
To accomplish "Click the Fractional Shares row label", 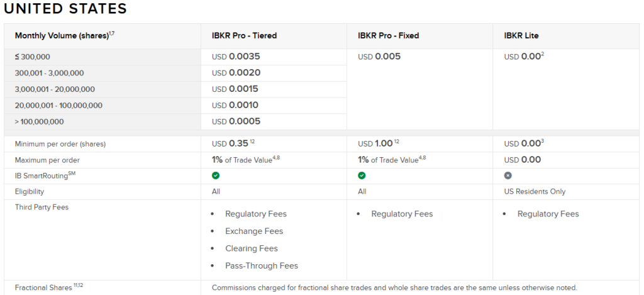I will coord(49,287).
